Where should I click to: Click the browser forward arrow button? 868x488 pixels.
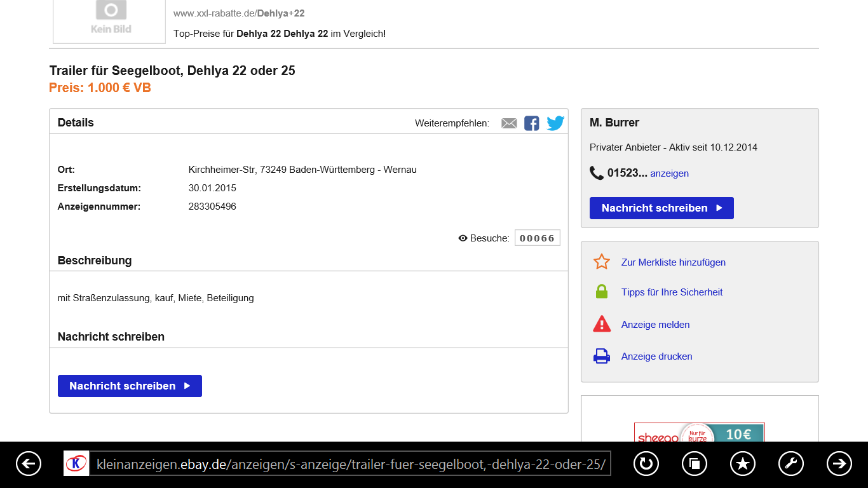[839, 464]
